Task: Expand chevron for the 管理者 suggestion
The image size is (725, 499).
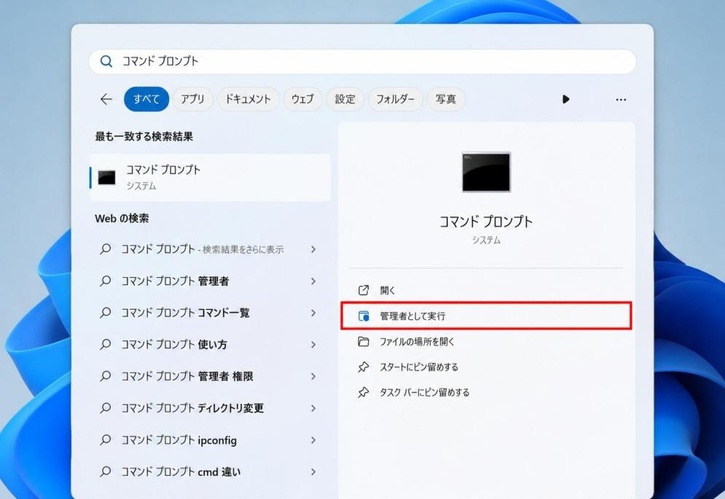Action: pyautogui.click(x=313, y=281)
